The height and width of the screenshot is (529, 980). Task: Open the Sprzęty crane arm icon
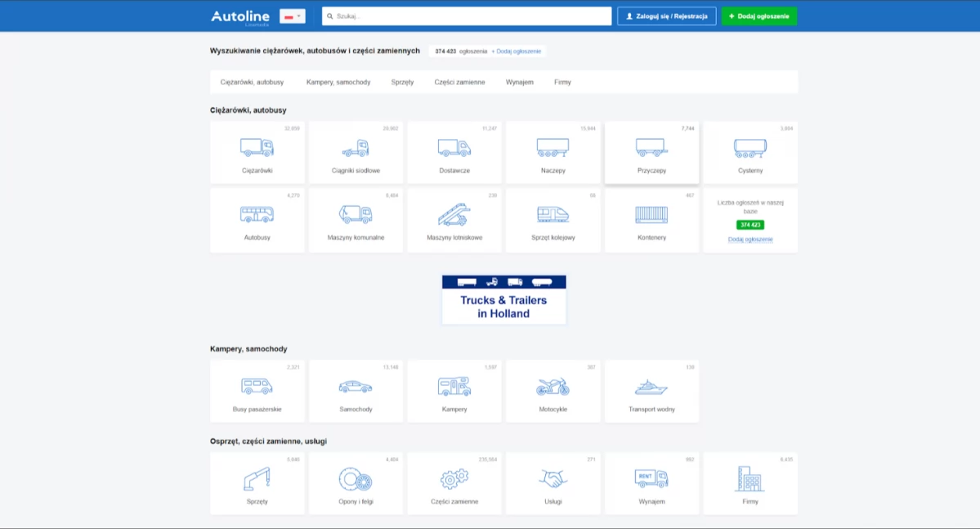point(257,479)
